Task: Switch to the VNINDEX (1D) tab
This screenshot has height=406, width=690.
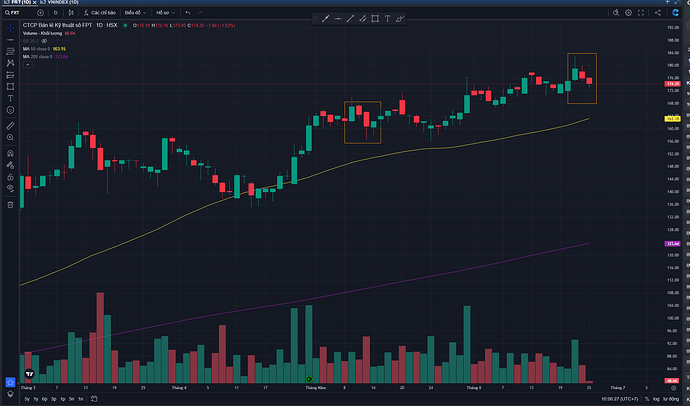Action: (x=59, y=2)
